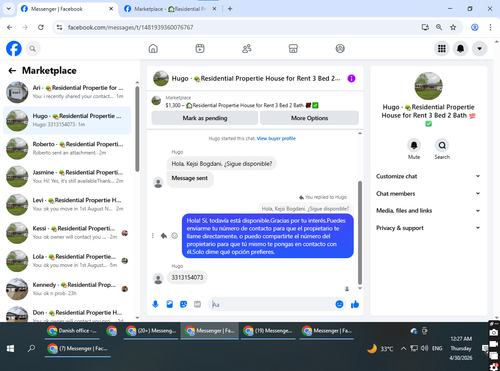
Task: Click the message input field Aa
Action: tap(272, 304)
